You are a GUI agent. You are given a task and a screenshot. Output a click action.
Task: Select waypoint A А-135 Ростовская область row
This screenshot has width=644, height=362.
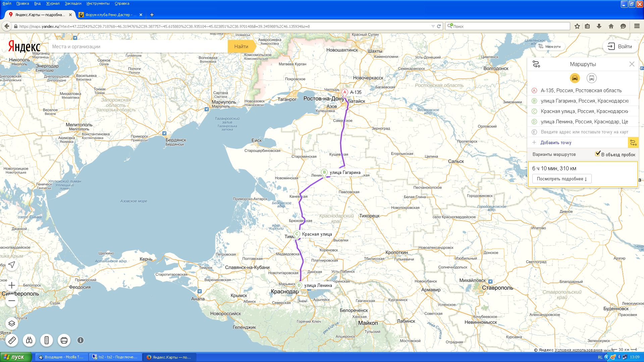click(583, 90)
